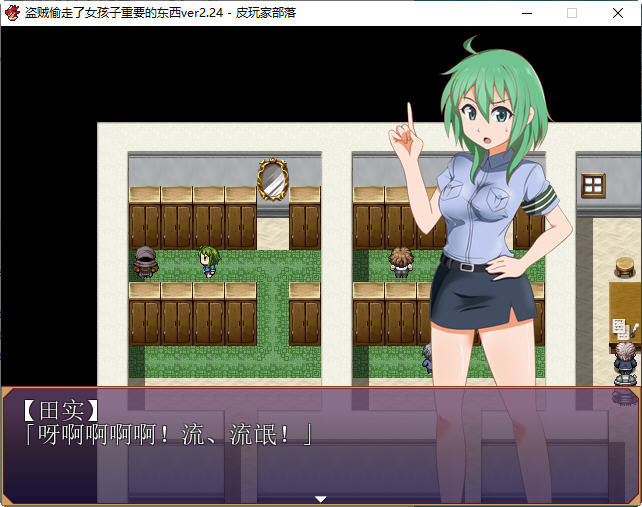
Task: Click the paper and quill on desk
Action: point(624,328)
